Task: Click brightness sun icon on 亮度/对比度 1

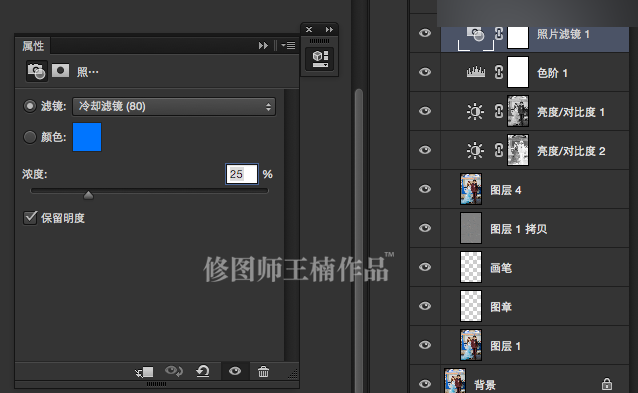Action: [475, 111]
